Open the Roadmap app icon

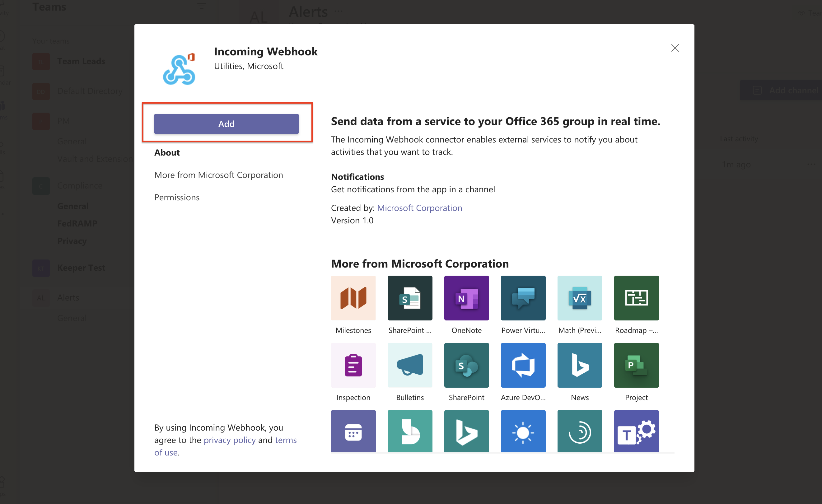pos(636,298)
